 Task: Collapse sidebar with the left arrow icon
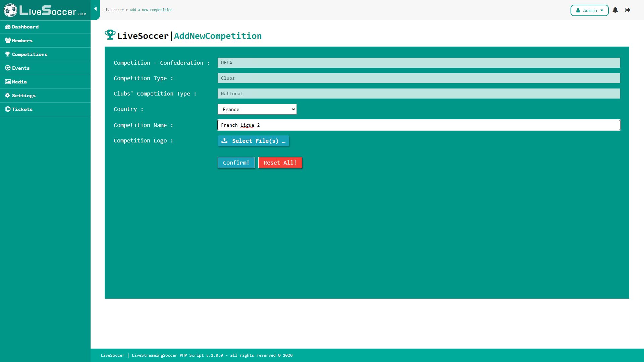95,9
